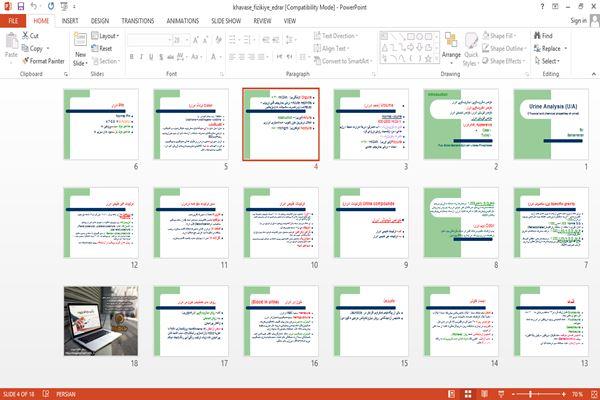The image size is (600, 400).
Task: Click Fit slide to window icon
Action: tap(594, 394)
